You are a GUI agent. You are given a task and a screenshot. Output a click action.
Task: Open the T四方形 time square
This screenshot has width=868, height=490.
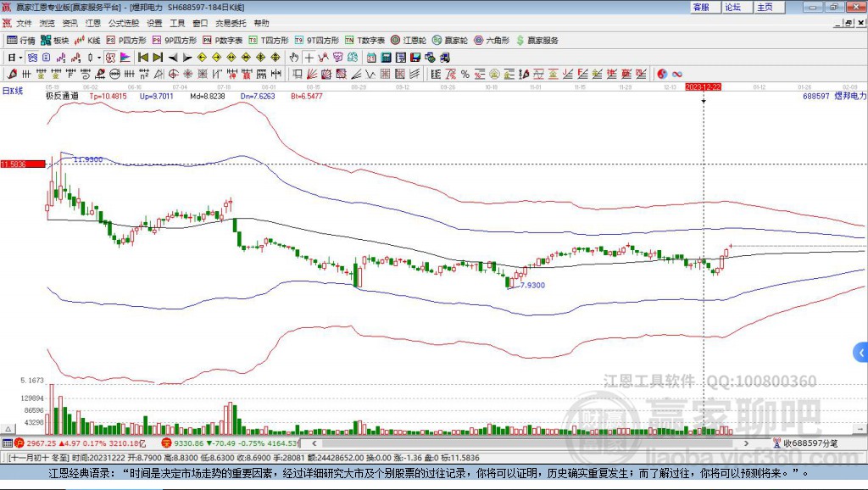pos(269,41)
